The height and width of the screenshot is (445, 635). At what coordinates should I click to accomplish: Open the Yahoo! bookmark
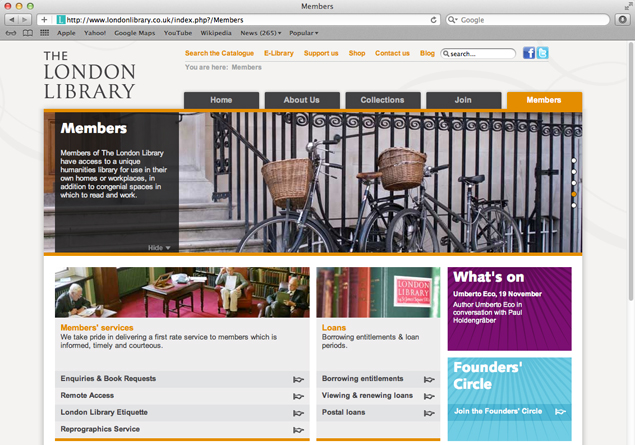click(x=95, y=33)
